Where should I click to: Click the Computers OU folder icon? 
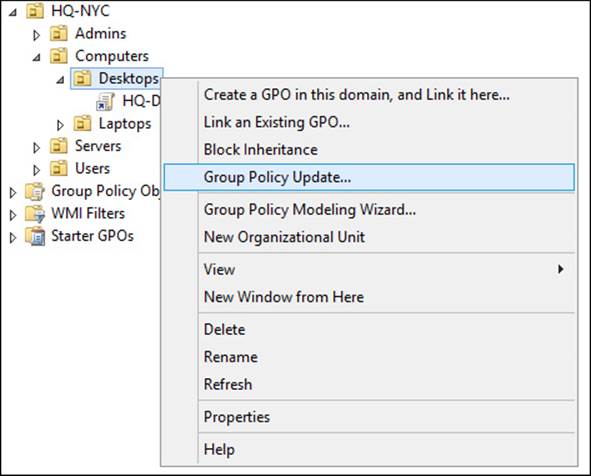[58, 56]
